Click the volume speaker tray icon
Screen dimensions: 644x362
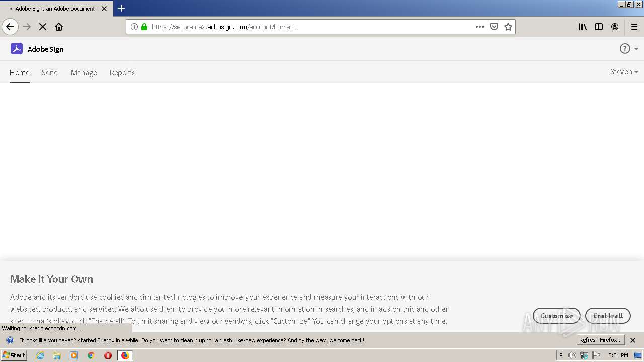pyautogui.click(x=572, y=355)
